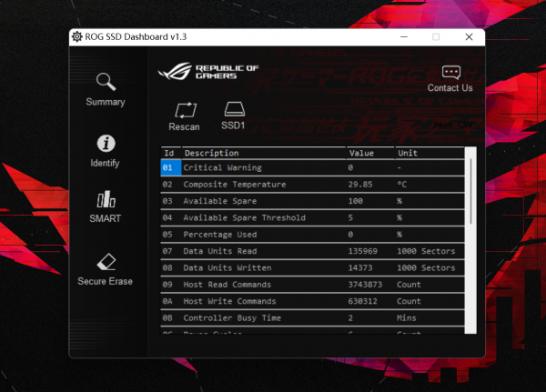Select the Percentage Used row
The width and height of the screenshot is (546, 392).
(x=312, y=235)
